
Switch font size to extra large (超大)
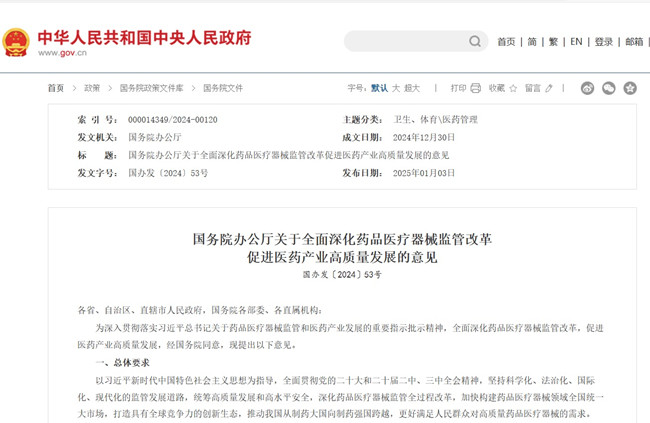click(413, 88)
